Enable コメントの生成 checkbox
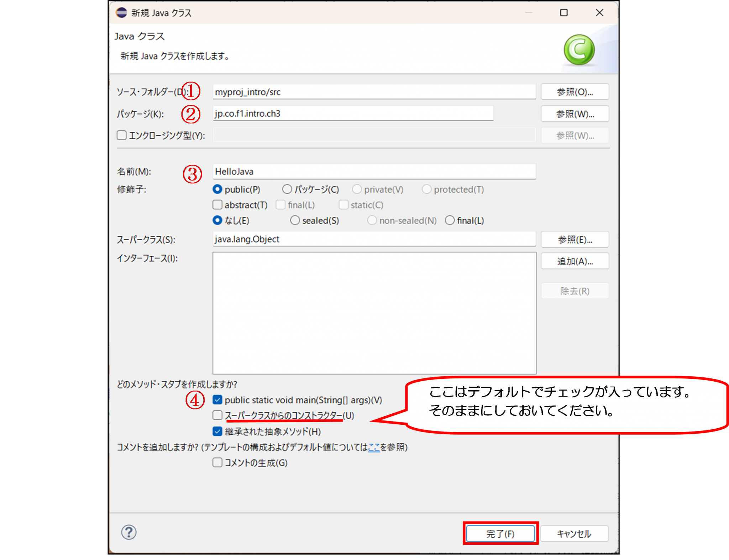This screenshot has height=560, width=729. point(217,462)
